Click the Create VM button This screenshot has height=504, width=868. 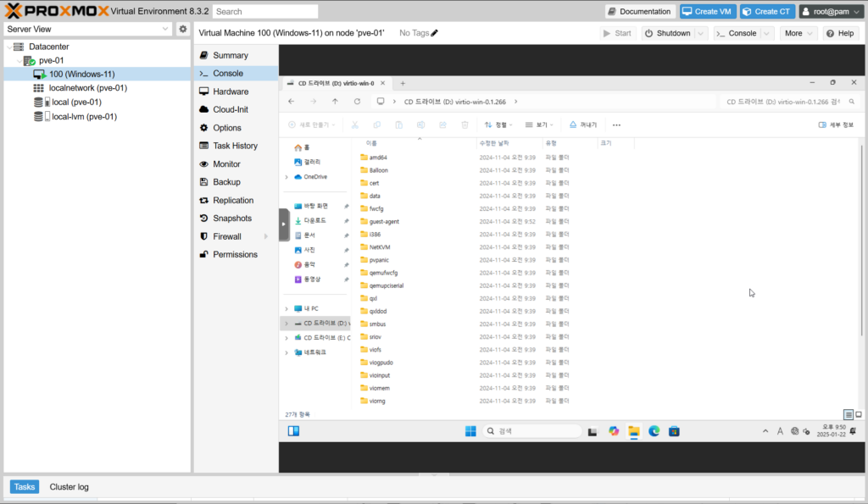(706, 11)
